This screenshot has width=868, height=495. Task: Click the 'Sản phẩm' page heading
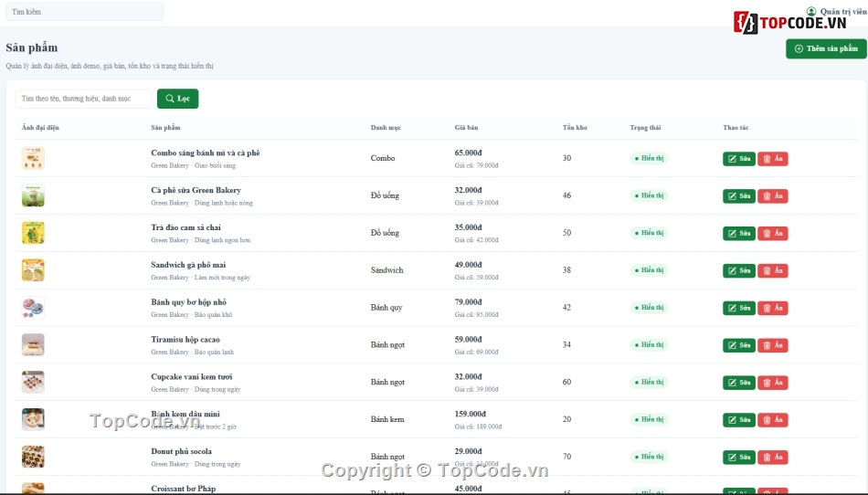coord(32,47)
